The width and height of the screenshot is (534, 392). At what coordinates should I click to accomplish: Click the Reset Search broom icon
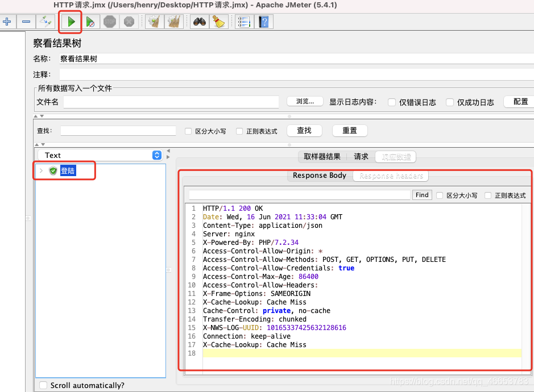[x=218, y=22]
